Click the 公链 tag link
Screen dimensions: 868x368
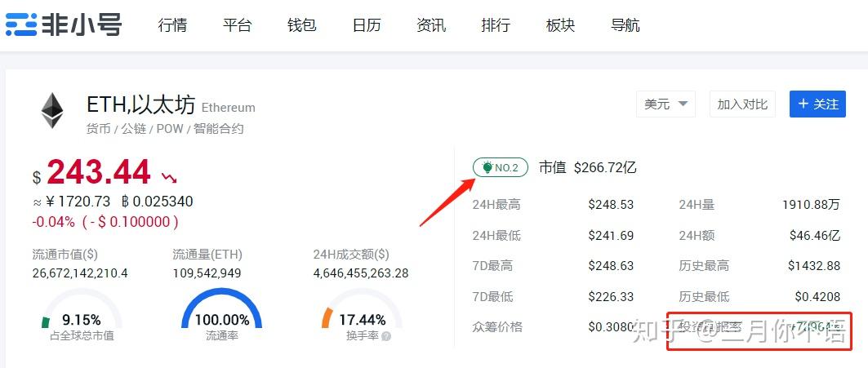(x=133, y=129)
